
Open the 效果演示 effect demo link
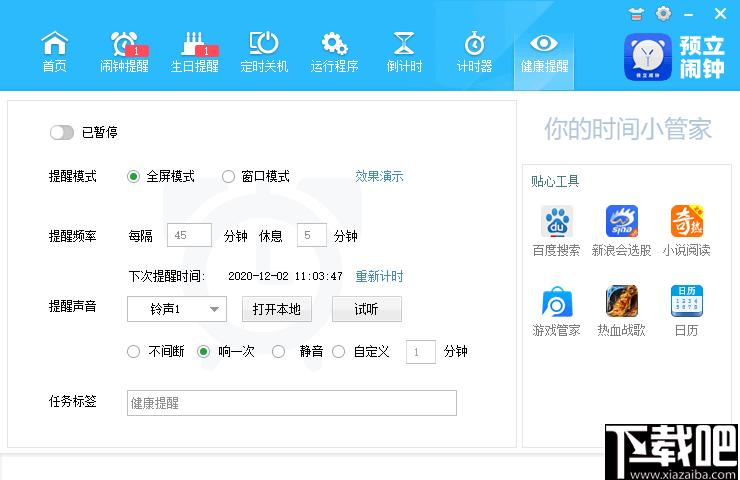379,177
